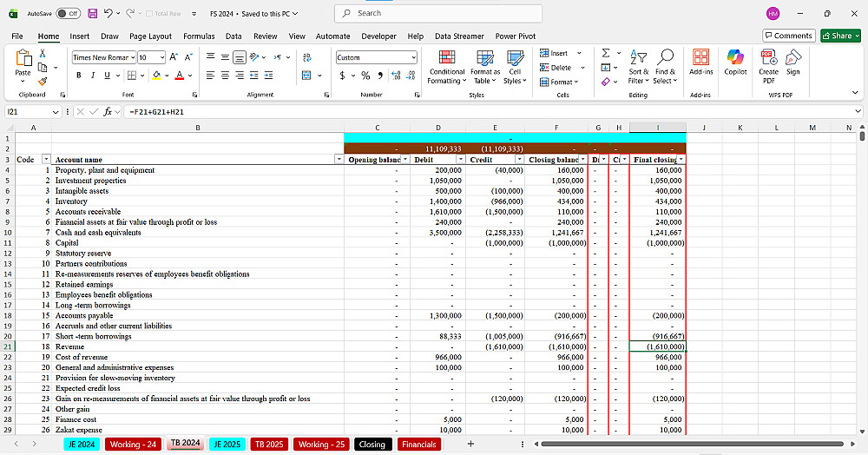The height and width of the screenshot is (455, 868).
Task: Undo the last action
Action: (108, 13)
